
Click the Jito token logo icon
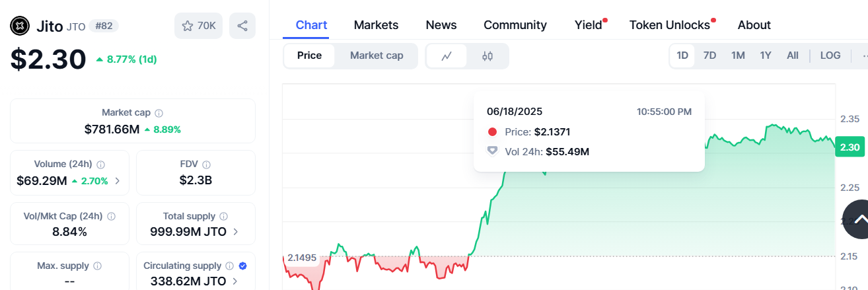click(20, 26)
